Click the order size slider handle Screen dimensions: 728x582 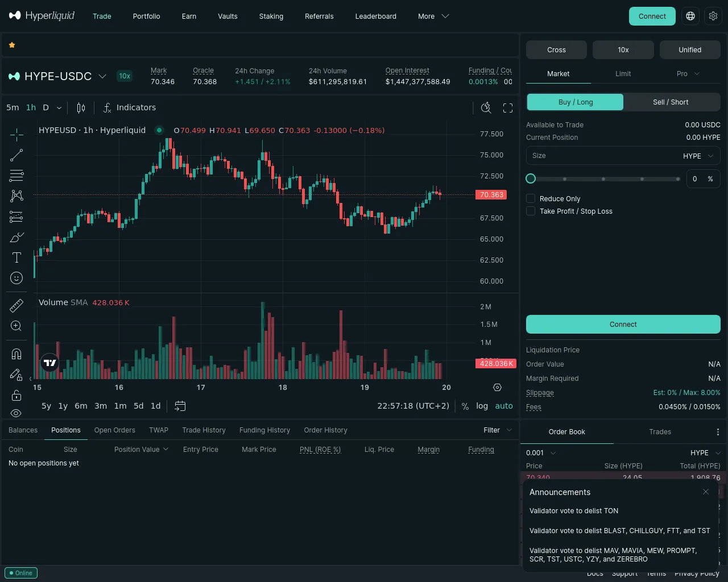coord(531,178)
